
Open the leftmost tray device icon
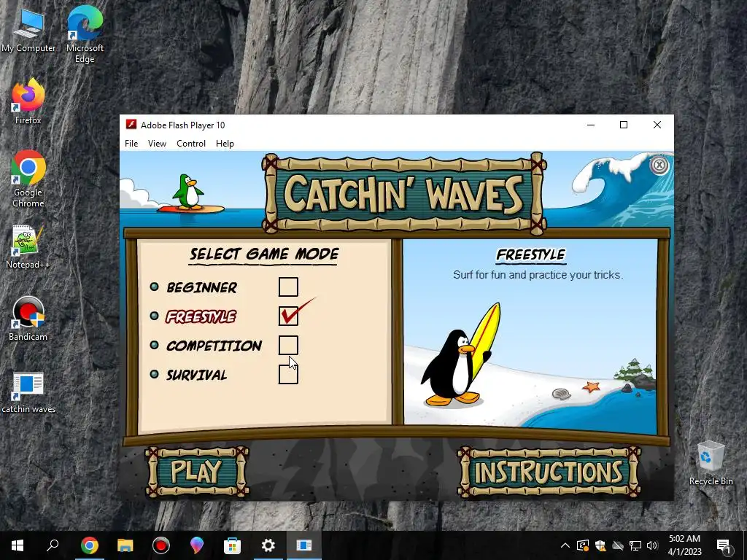(583, 545)
